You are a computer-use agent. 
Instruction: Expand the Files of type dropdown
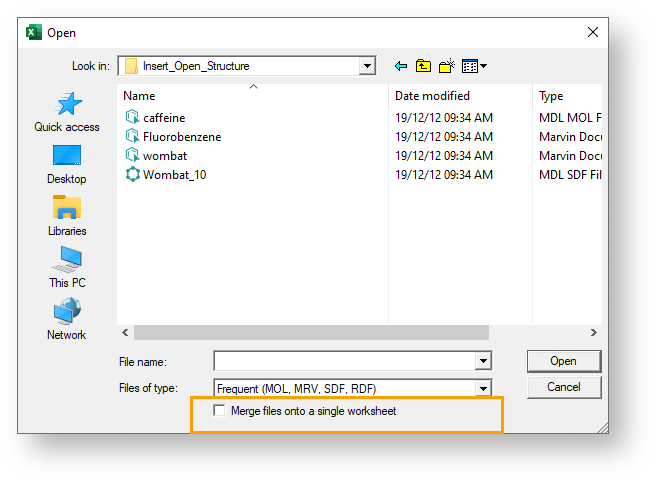tap(483, 388)
